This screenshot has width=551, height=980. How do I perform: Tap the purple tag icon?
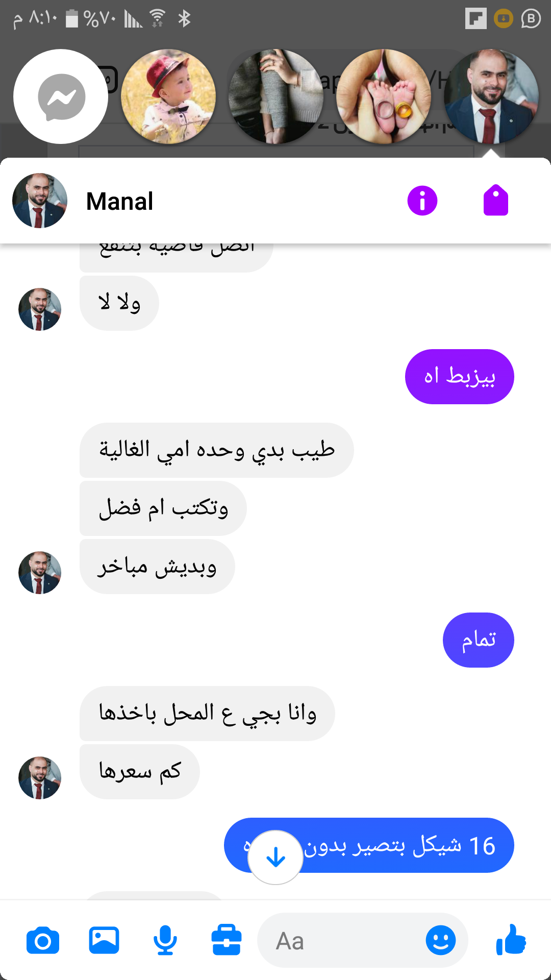[496, 201]
